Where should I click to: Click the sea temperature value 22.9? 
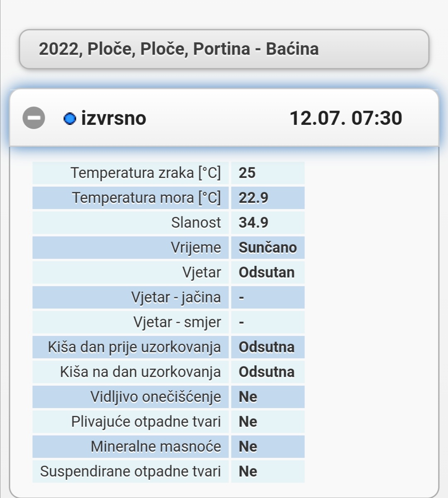[253, 198]
